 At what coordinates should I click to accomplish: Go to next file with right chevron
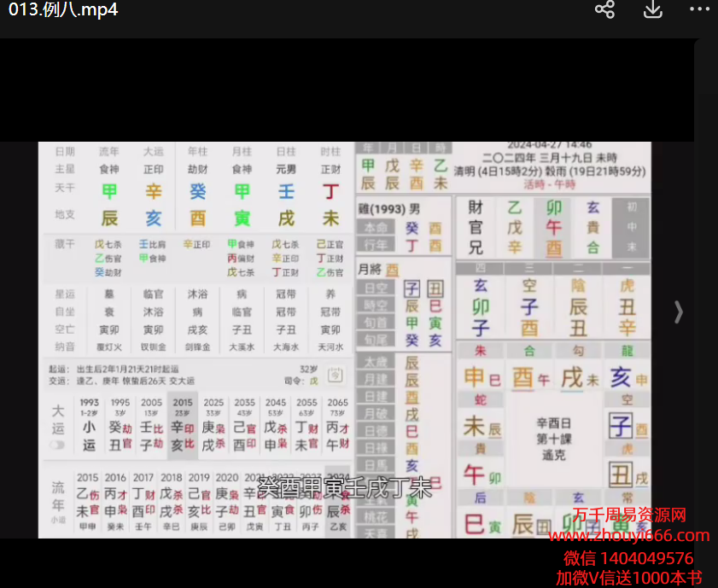(679, 312)
